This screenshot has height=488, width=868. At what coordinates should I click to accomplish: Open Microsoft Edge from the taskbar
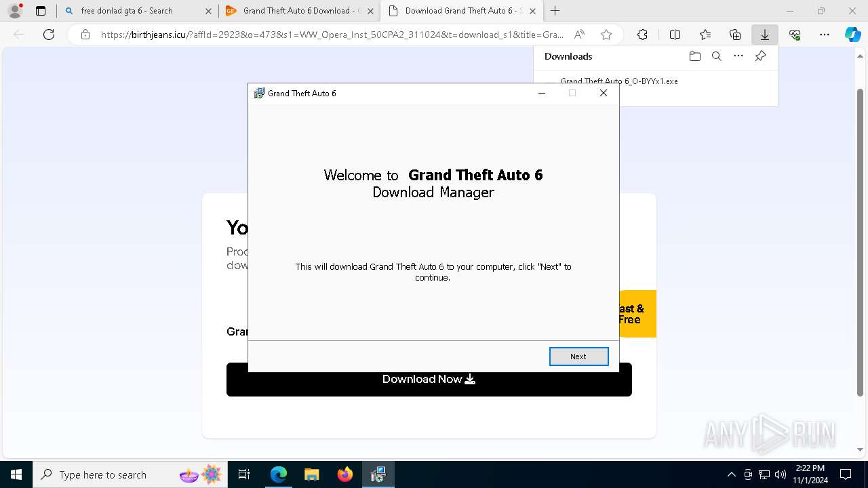[x=279, y=474]
